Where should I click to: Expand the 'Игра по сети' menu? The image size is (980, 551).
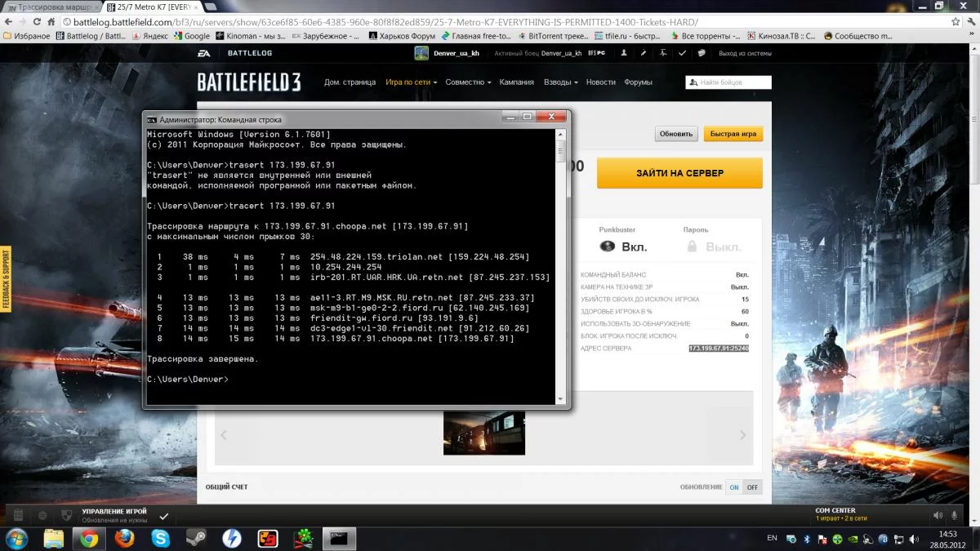[412, 82]
